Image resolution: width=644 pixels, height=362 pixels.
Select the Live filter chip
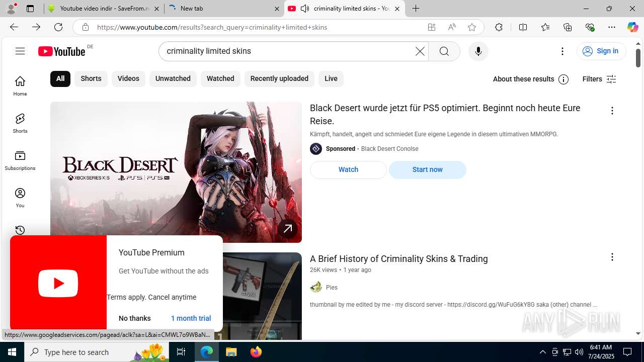331,79
